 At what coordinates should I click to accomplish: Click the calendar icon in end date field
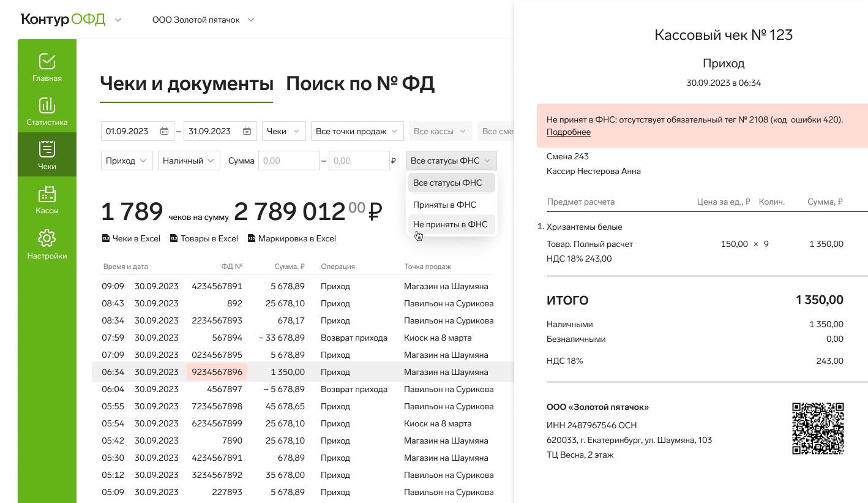247,131
